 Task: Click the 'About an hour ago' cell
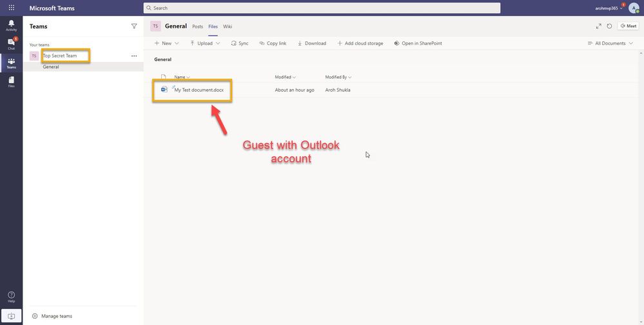tap(295, 90)
